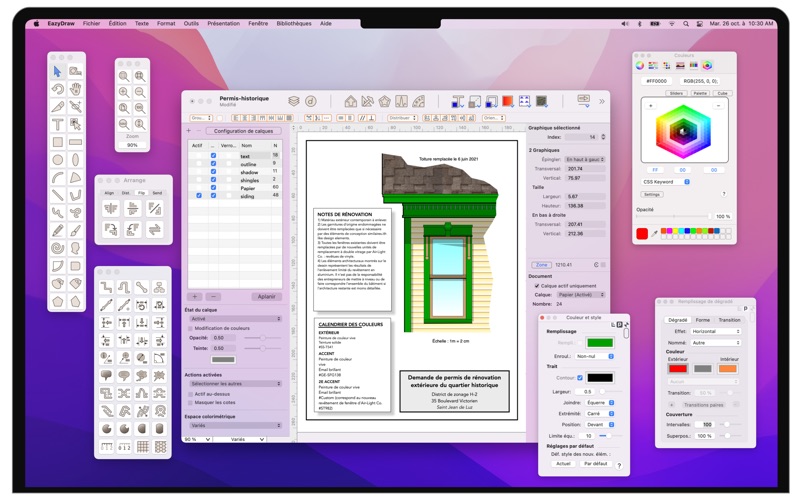
Task: Enable Modification de couleurs checkbox
Action: click(191, 329)
